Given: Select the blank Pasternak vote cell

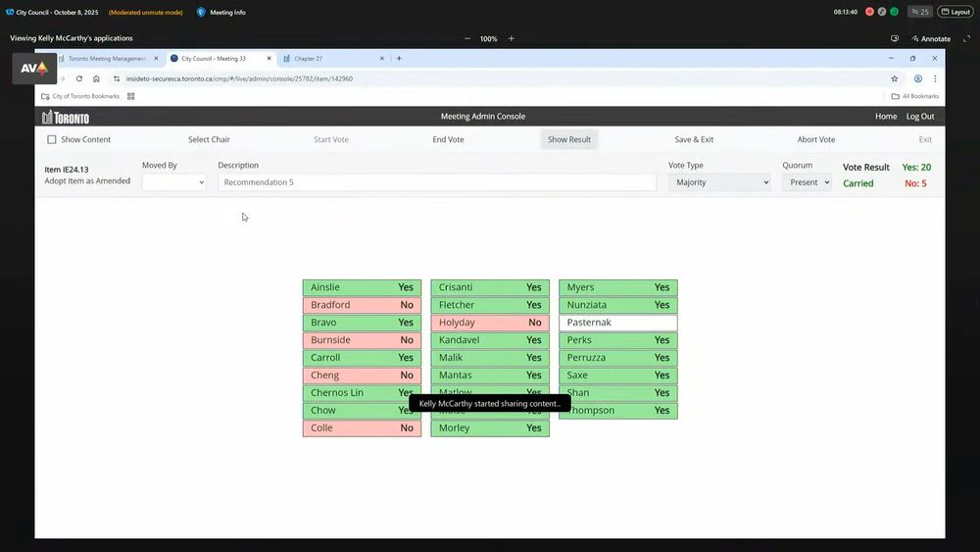Looking at the screenshot, I should [618, 323].
